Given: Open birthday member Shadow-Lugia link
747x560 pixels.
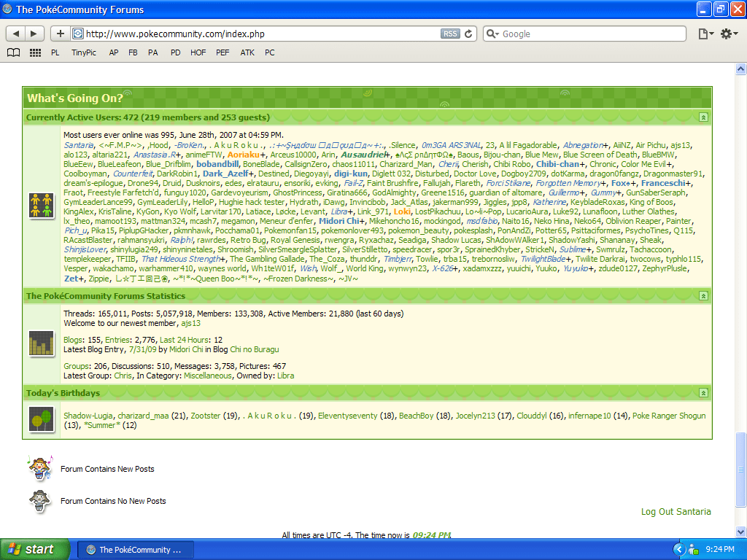Looking at the screenshot, I should click(x=88, y=416).
